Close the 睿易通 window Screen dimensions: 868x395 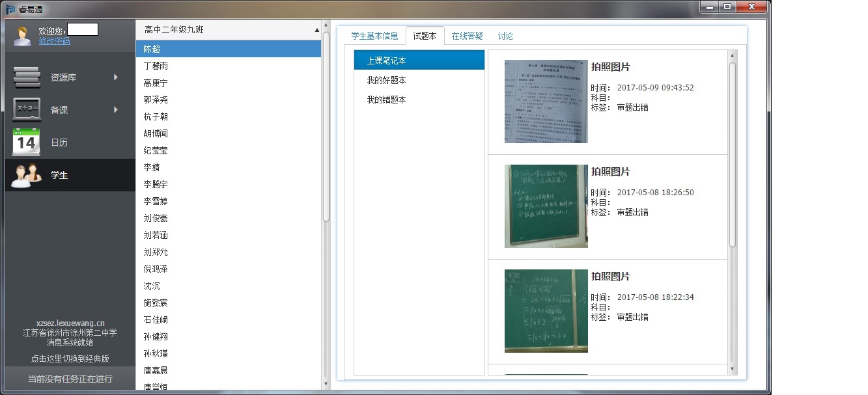(751, 7)
